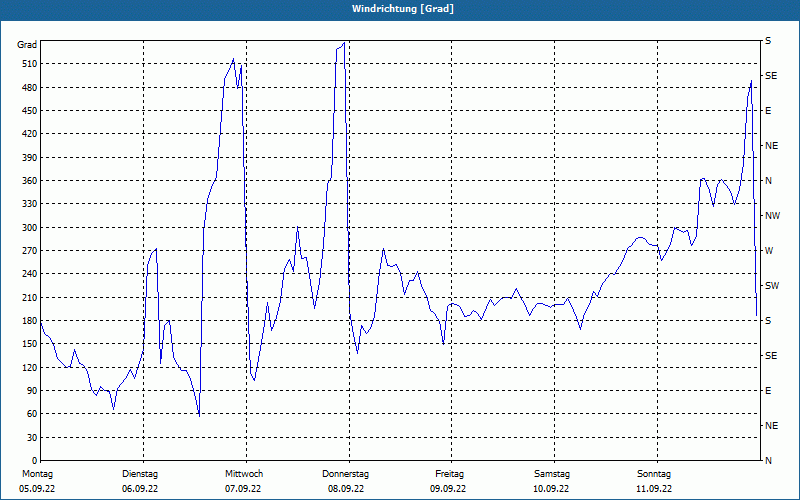800x500 pixels.
Task: Click the E compass label on the 90 gridline
Action: tap(768, 391)
